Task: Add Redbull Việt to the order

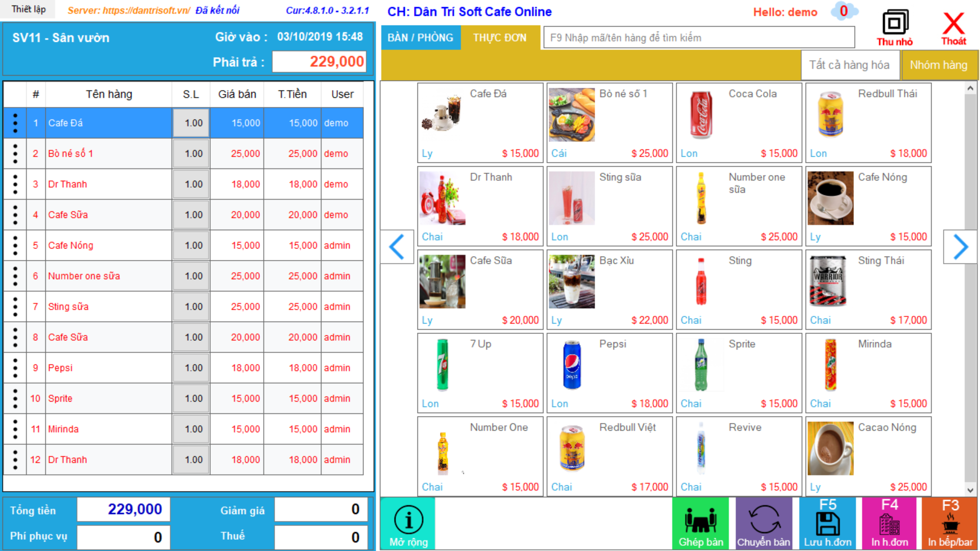Action: 609,457
